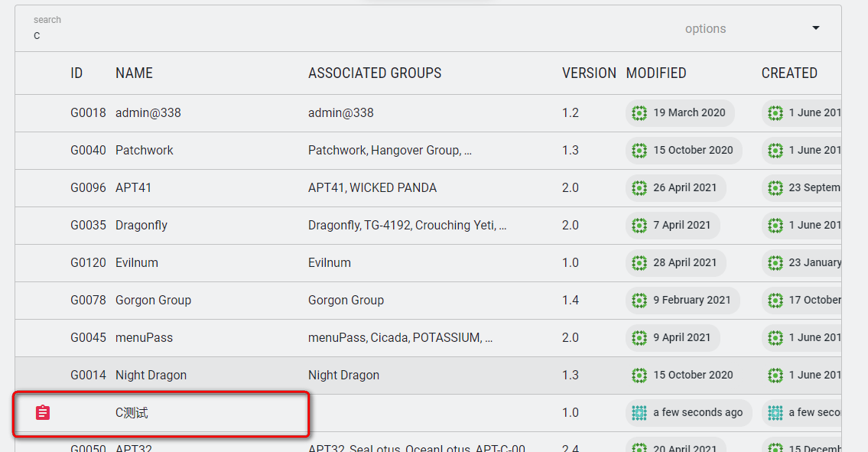Click the identicon next to Night Dragon's 15 October 2020
Screen dimensions: 868x452
click(639, 375)
